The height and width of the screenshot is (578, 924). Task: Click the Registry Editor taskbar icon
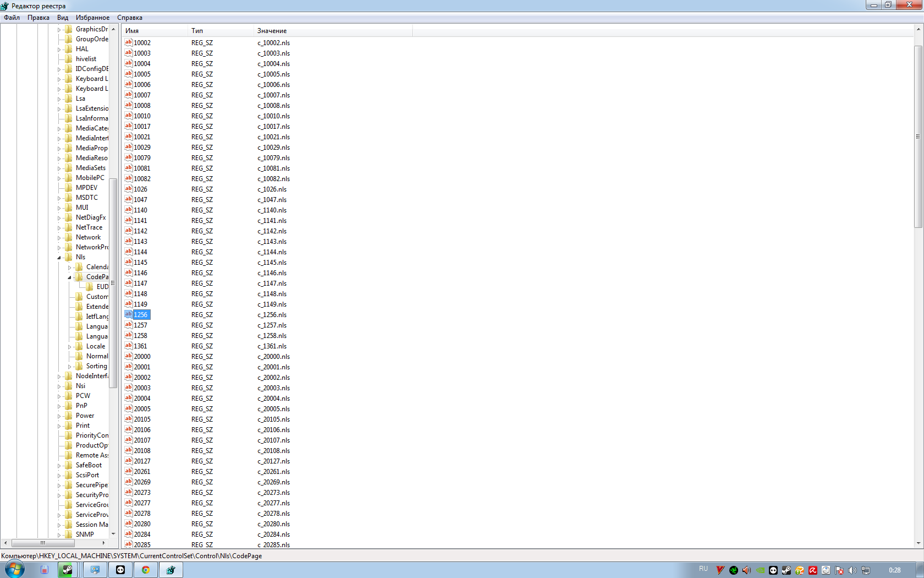[171, 570]
